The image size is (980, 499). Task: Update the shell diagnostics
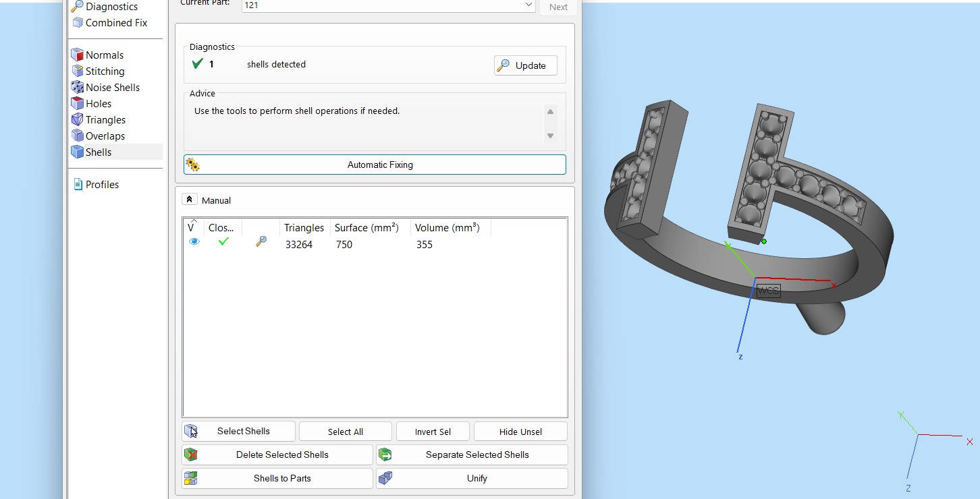526,65
